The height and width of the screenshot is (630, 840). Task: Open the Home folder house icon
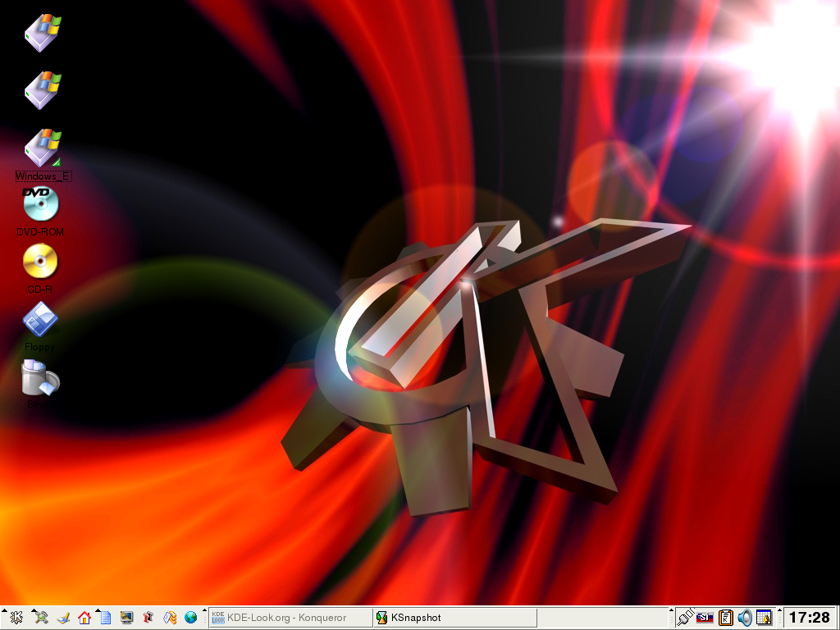coord(84,618)
